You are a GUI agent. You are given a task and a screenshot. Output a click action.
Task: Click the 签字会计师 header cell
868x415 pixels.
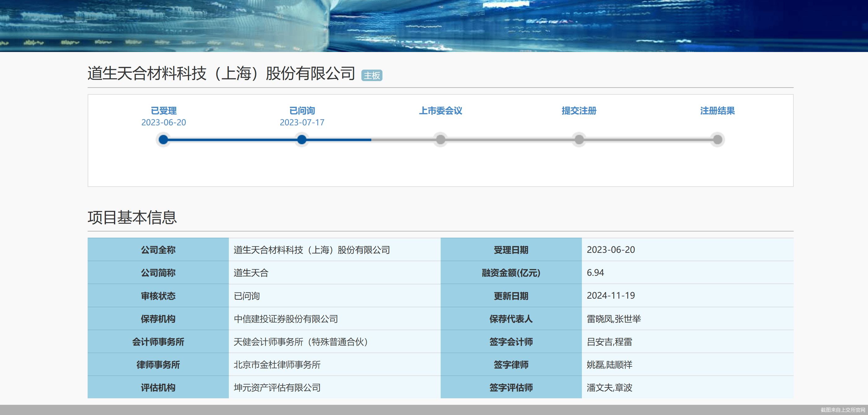[x=511, y=342]
